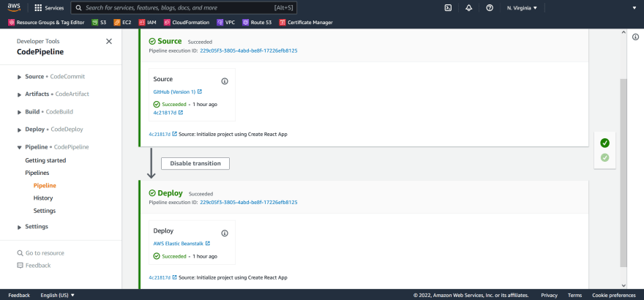Open the Services grid menu

pos(49,8)
